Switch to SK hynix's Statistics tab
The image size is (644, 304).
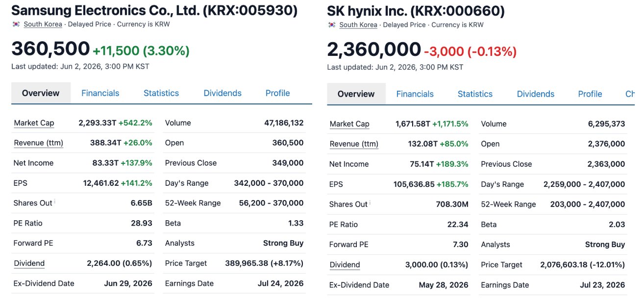[475, 94]
